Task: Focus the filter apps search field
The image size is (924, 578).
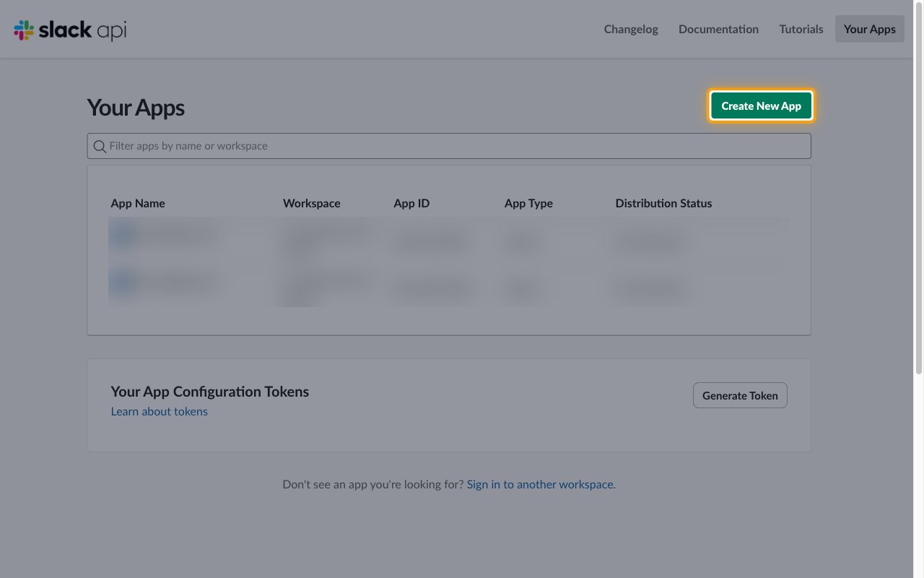Action: pos(449,146)
